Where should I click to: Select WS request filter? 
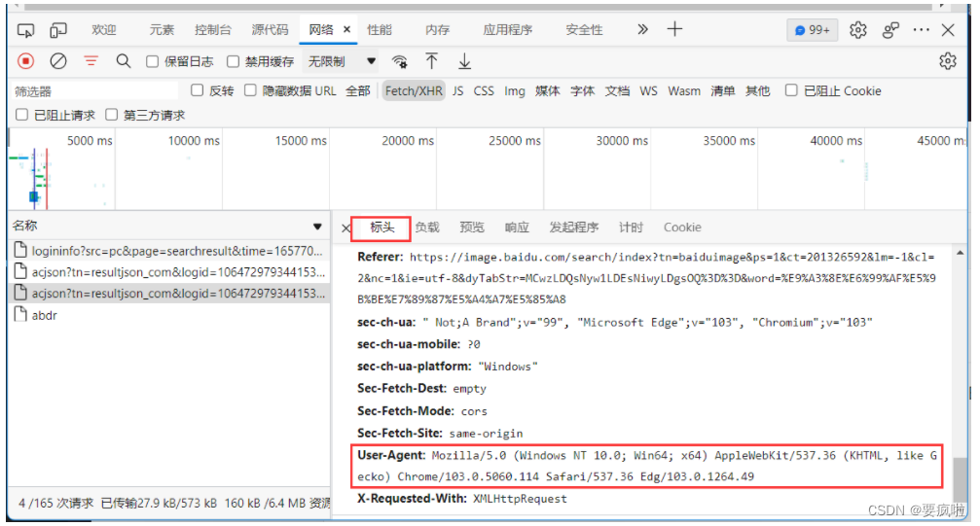[649, 90]
